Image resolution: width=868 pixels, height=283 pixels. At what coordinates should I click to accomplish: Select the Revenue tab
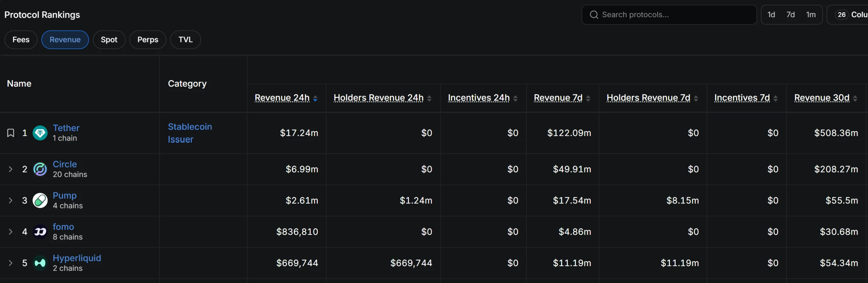65,40
